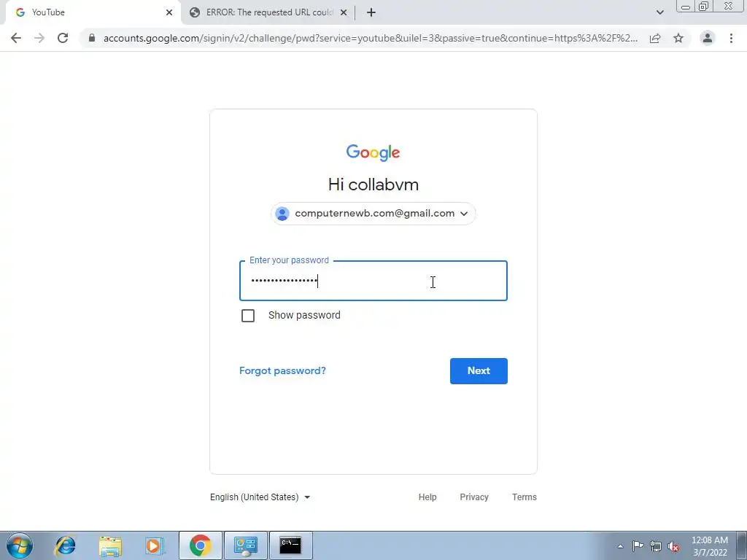The width and height of the screenshot is (747, 560).
Task: Open the Help link
Action: [427, 497]
